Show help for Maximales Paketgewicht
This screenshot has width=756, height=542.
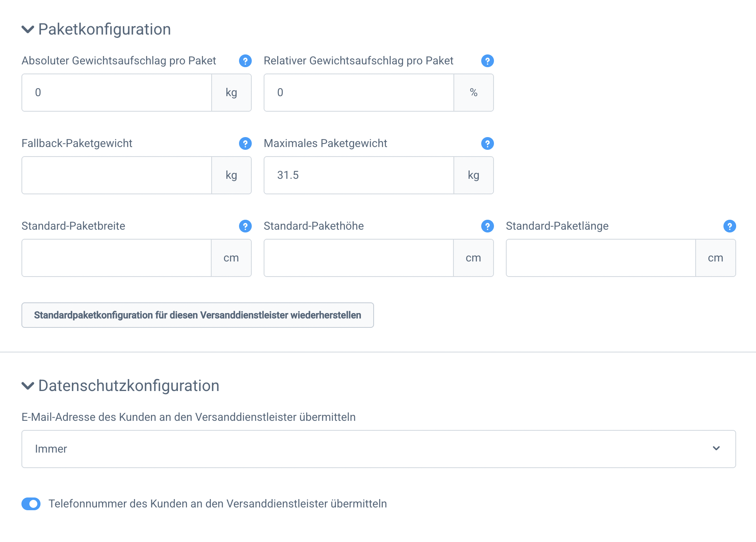[487, 143]
